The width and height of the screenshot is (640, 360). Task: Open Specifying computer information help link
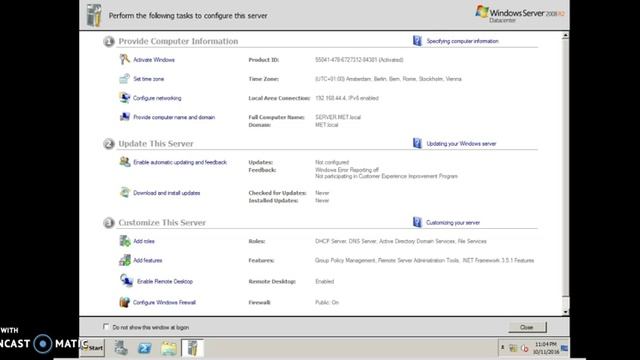click(x=462, y=41)
